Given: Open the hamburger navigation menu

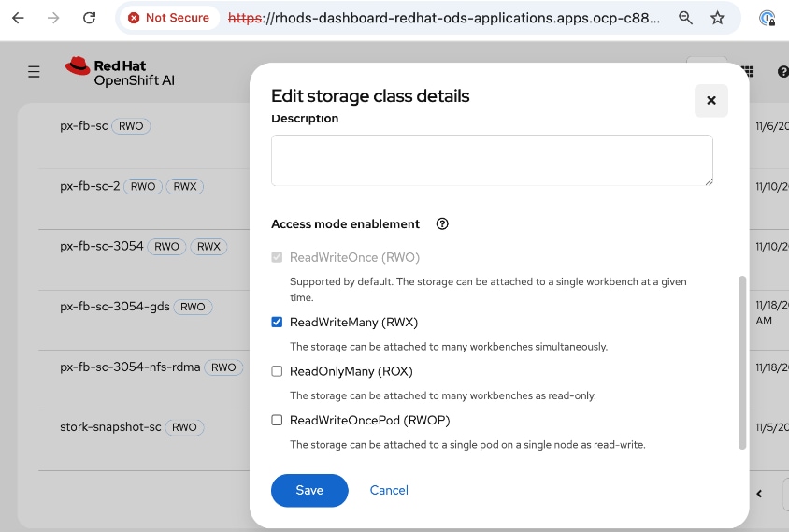Looking at the screenshot, I should coord(34,72).
